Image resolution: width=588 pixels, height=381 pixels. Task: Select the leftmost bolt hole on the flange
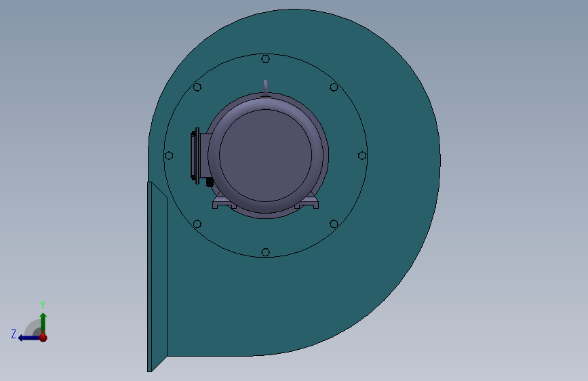[169, 155]
